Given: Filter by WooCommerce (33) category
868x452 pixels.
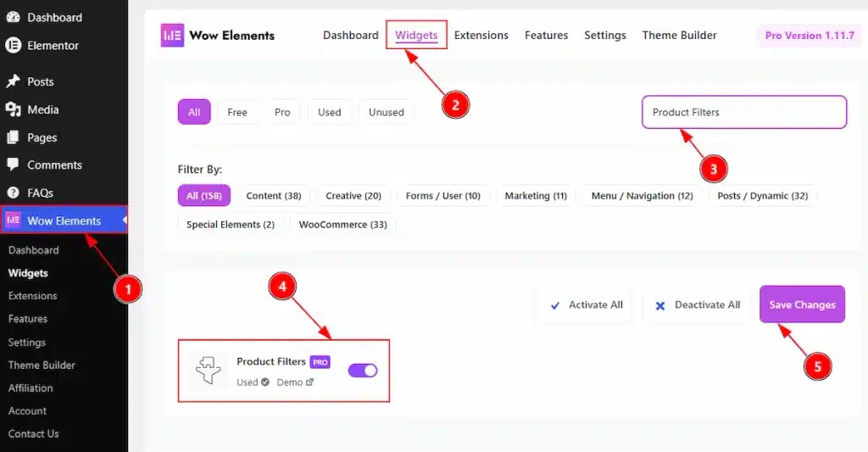Looking at the screenshot, I should (342, 225).
